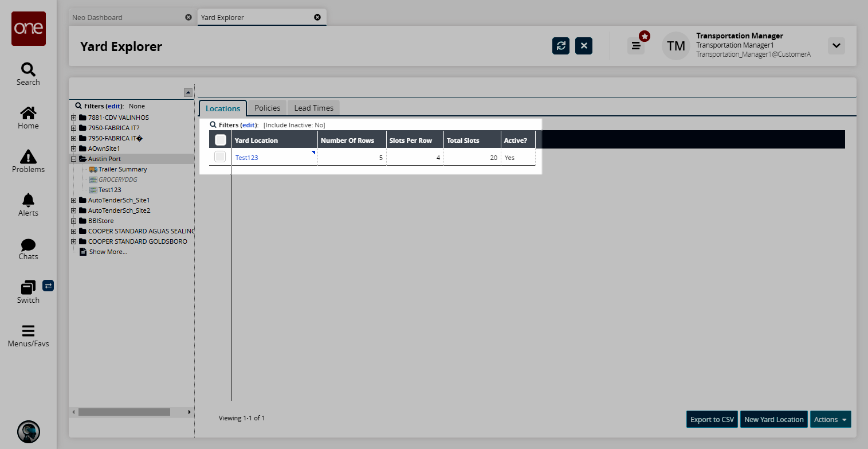Screen dimensions: 868x449
Task: Open the Search panel from the sidebar
Action: click(x=28, y=75)
